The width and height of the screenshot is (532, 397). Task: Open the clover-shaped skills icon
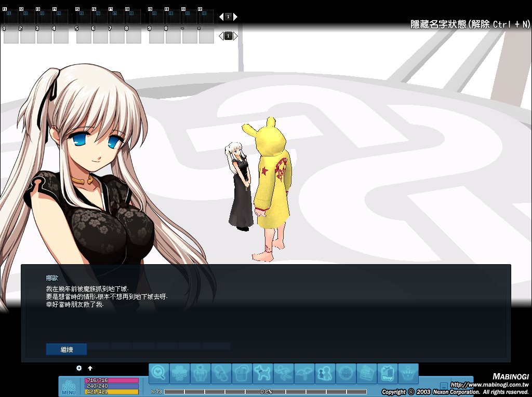pos(180,373)
